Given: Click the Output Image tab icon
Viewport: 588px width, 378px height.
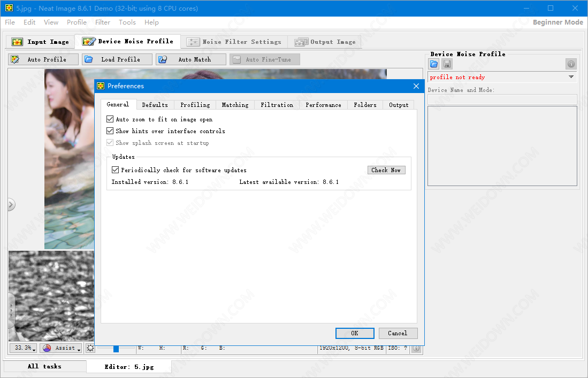Looking at the screenshot, I should 301,42.
